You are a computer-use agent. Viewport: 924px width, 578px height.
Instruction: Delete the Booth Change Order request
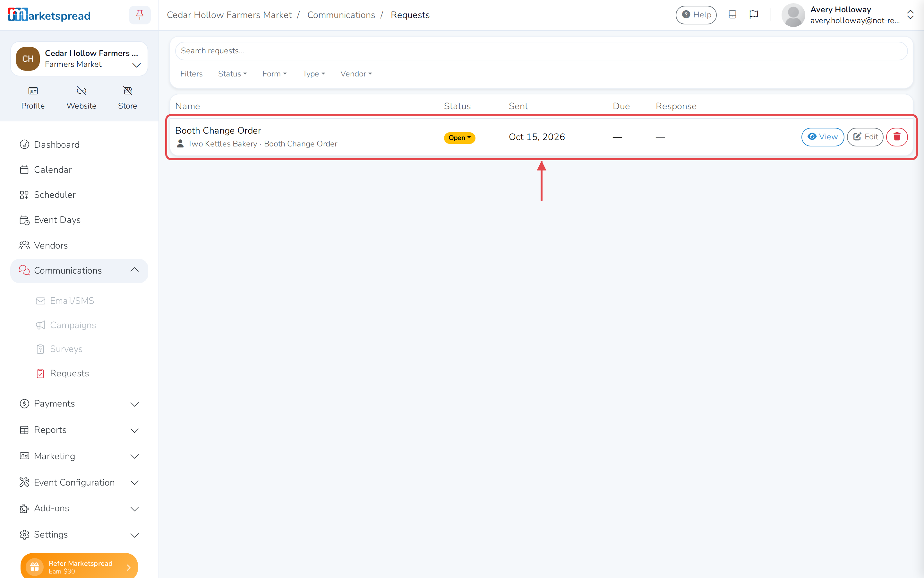[896, 137]
